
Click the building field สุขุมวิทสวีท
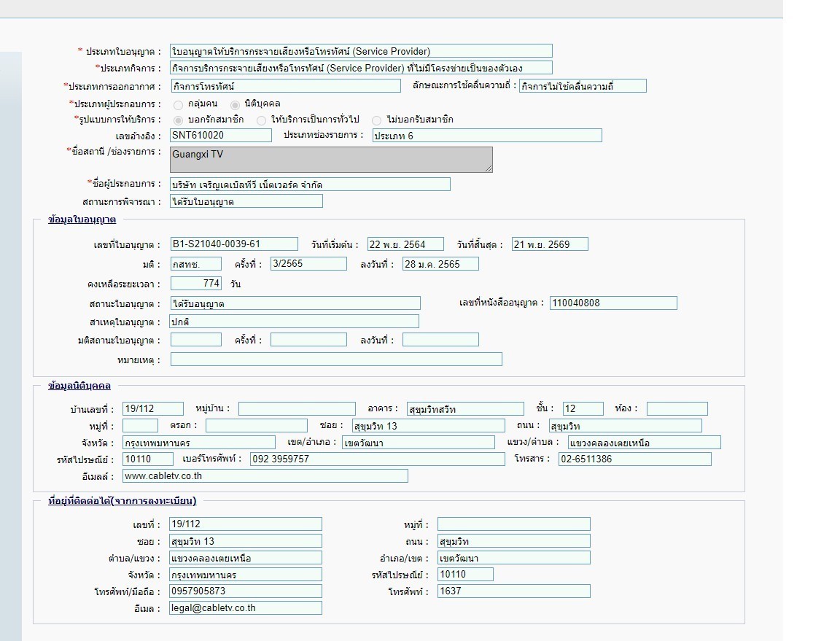[x=465, y=409]
